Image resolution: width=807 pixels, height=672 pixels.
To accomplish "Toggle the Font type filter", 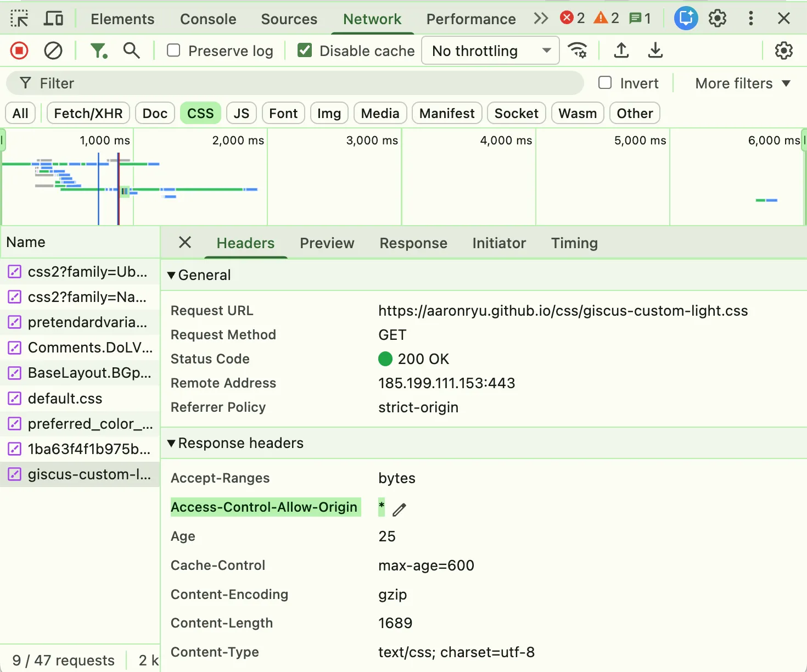I will pos(283,113).
